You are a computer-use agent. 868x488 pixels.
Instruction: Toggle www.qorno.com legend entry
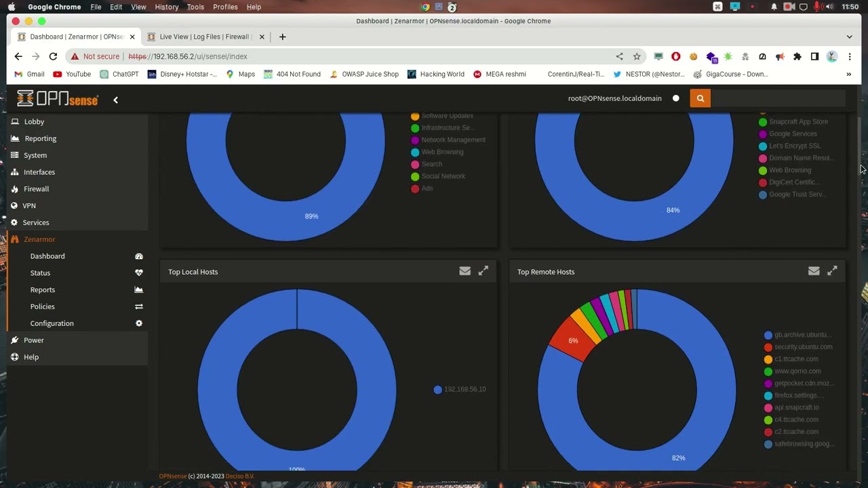coord(793,371)
